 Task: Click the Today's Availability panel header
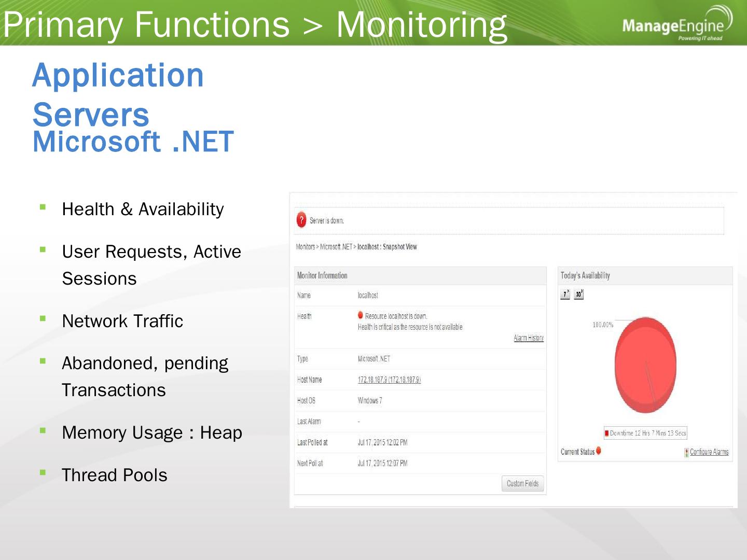(x=585, y=276)
